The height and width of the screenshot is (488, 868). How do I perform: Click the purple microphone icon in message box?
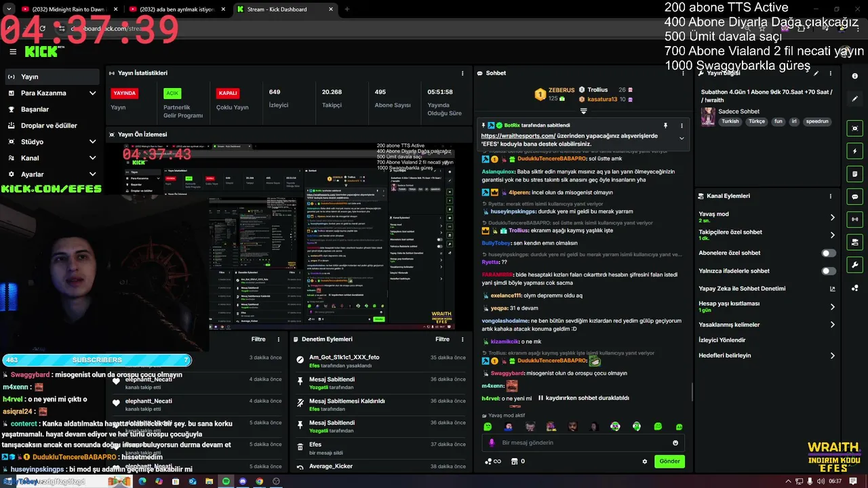492,443
